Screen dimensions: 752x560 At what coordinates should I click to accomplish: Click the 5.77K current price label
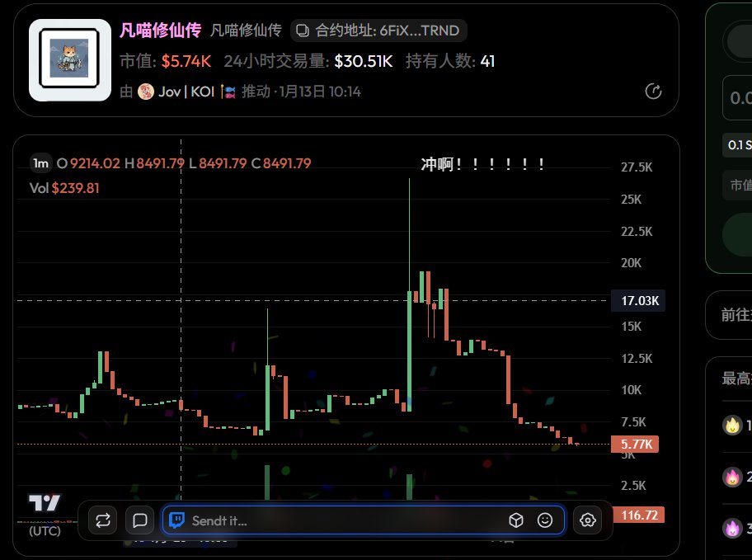point(635,444)
